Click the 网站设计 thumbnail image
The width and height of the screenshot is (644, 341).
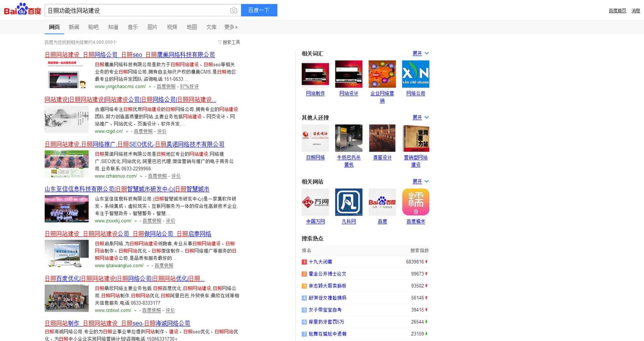tap(349, 74)
